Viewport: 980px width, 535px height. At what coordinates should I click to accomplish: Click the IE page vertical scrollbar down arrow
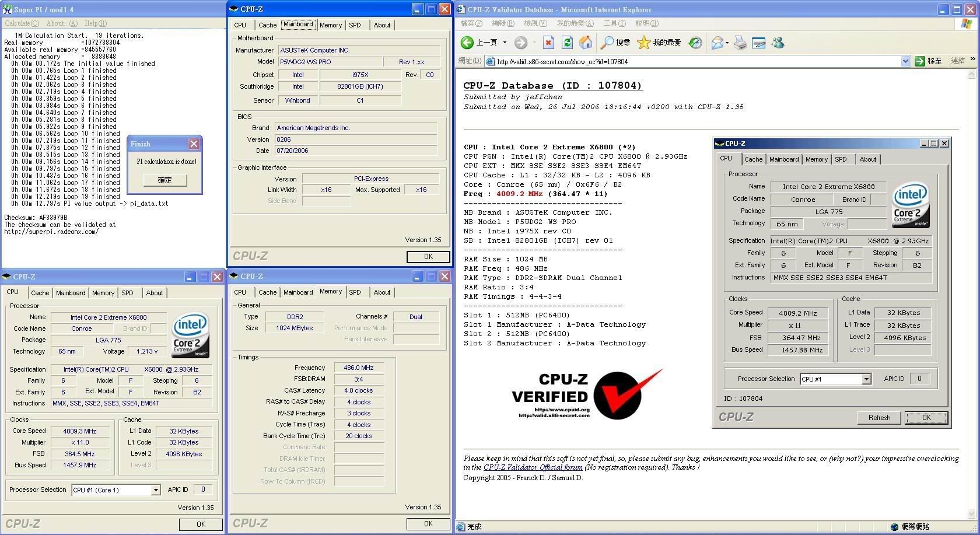tap(972, 514)
